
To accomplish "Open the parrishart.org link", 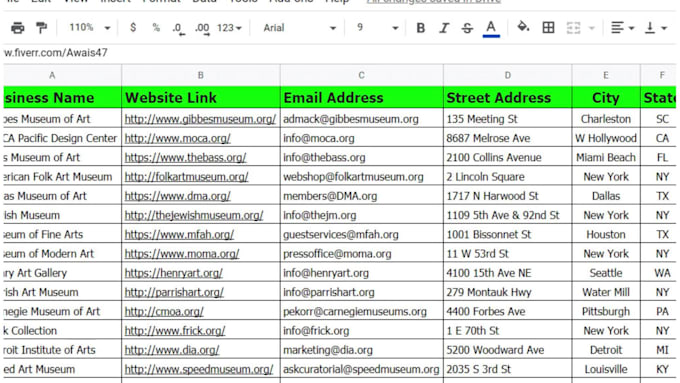I will point(174,292).
